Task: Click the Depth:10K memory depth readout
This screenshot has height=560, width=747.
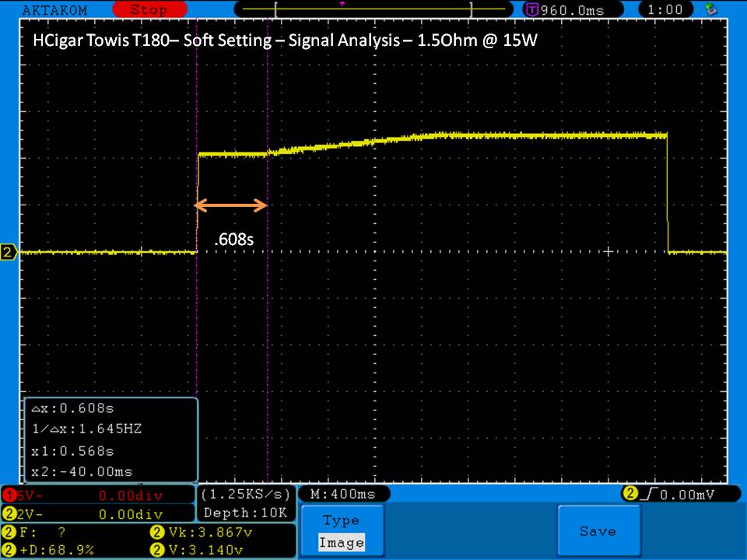Action: click(246, 513)
